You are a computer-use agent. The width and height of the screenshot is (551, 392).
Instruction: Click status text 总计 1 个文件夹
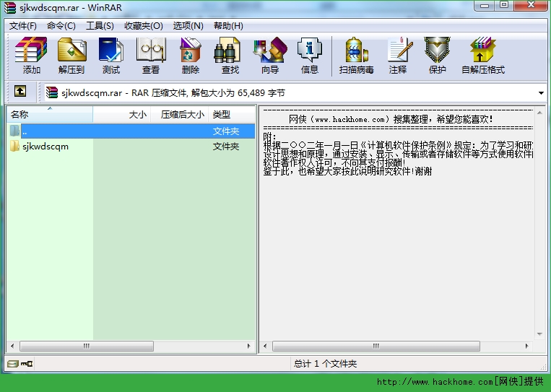click(325, 364)
